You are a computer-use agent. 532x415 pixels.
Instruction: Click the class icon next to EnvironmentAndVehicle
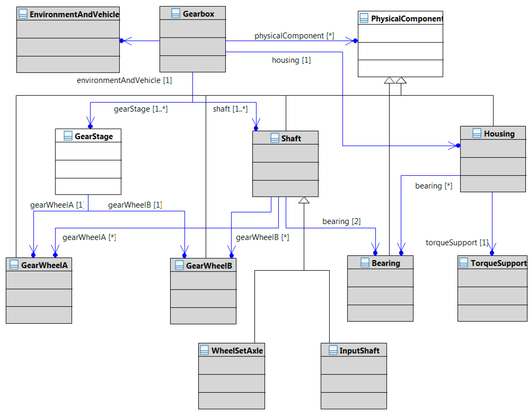pyautogui.click(x=23, y=14)
